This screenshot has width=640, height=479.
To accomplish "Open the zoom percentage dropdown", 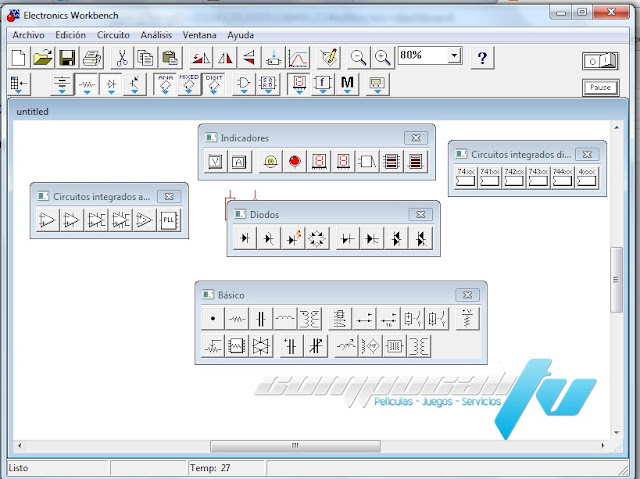I will tap(454, 55).
